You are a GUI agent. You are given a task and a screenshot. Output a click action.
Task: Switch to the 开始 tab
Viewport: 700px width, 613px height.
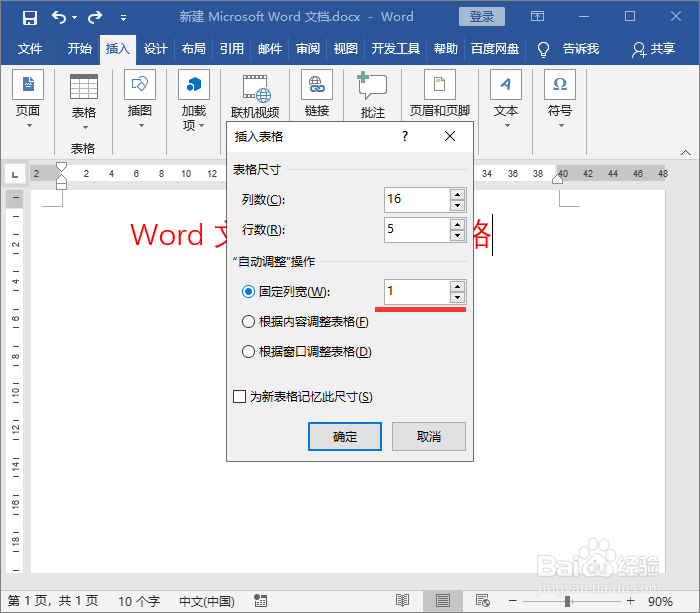(80, 49)
